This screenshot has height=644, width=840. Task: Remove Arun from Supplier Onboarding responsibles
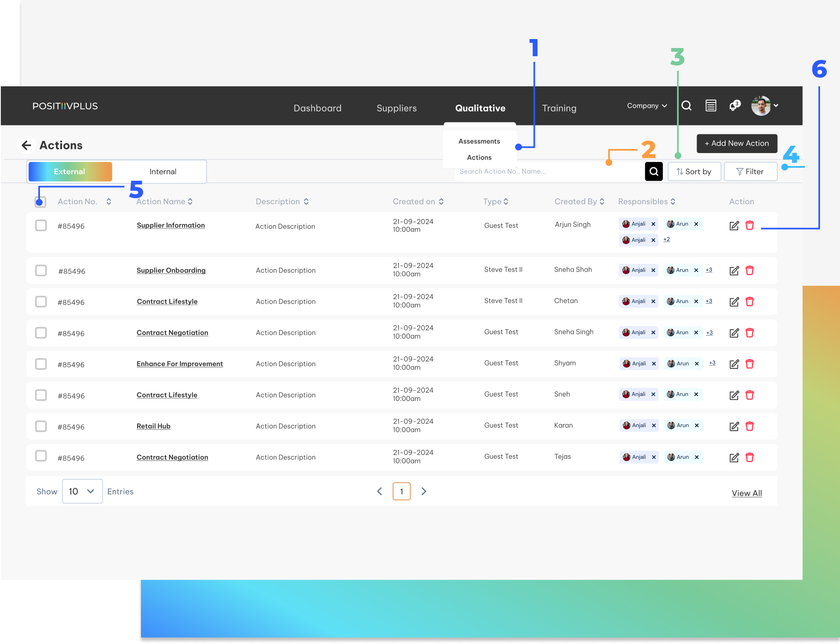[696, 270]
